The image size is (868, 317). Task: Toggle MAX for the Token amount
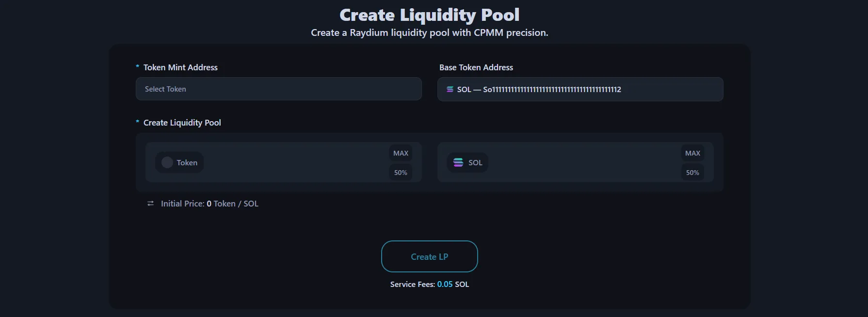[x=401, y=153]
